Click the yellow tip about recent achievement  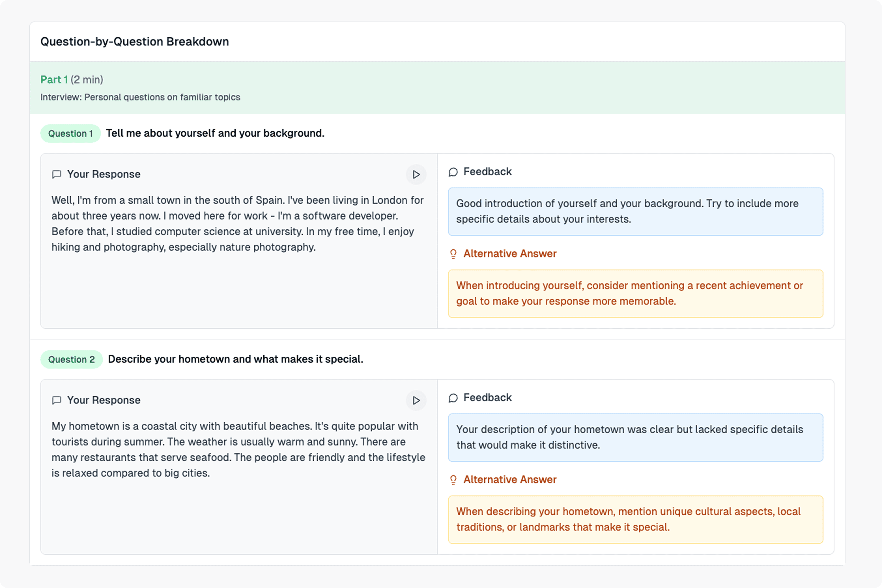(x=635, y=293)
